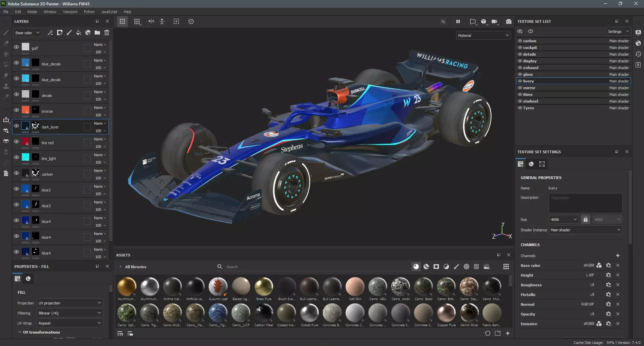Open Shader Instance Main shader dropdown
This screenshot has height=346, width=644.
(x=585, y=230)
